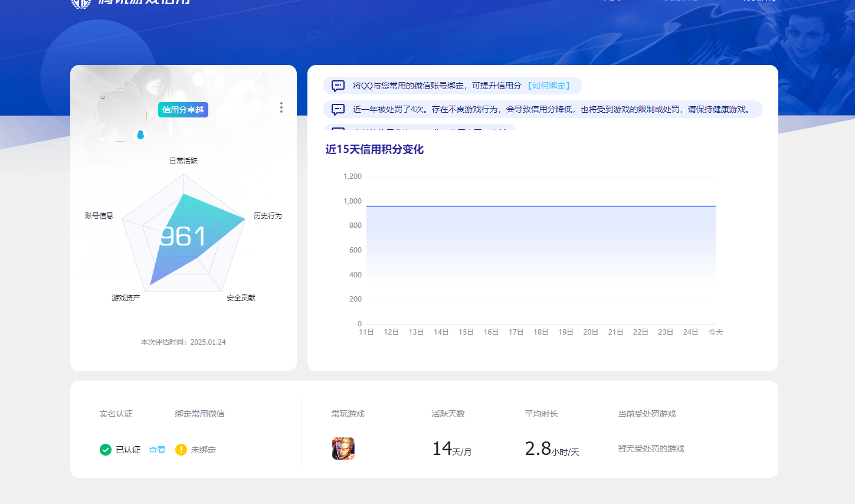Click the 14天/月 active days value
This screenshot has width=855, height=504.
pyautogui.click(x=452, y=449)
